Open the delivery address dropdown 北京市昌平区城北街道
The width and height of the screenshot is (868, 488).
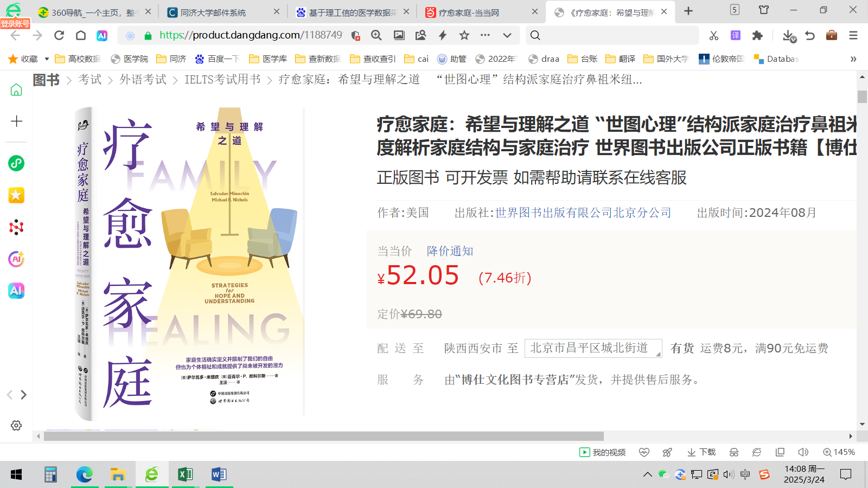point(593,348)
